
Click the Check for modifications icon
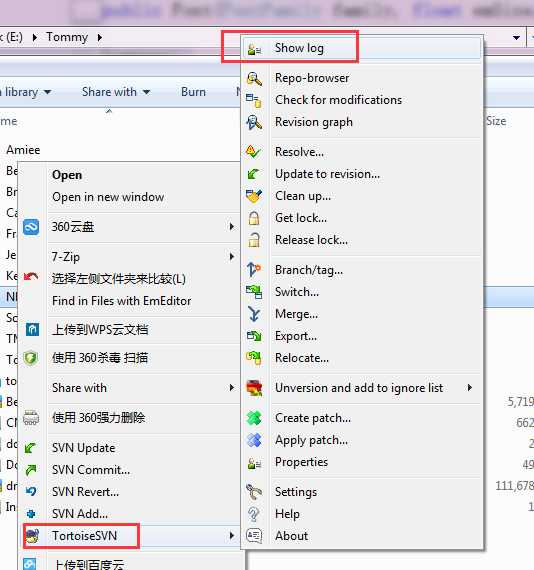coord(254,100)
